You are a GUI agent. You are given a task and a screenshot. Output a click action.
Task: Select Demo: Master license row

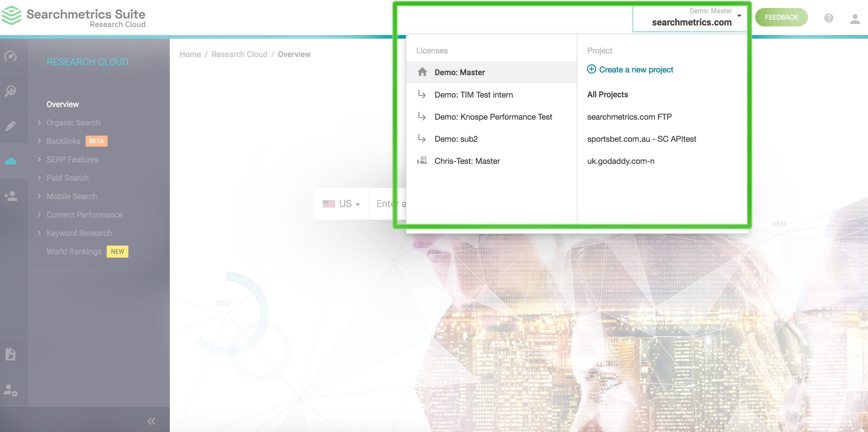pos(491,72)
